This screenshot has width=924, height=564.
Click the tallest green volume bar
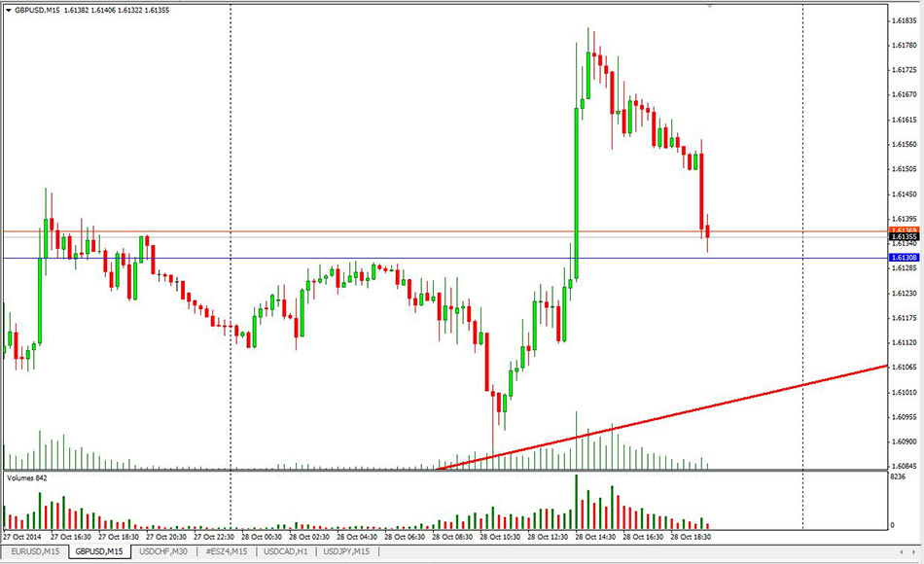coord(576,504)
